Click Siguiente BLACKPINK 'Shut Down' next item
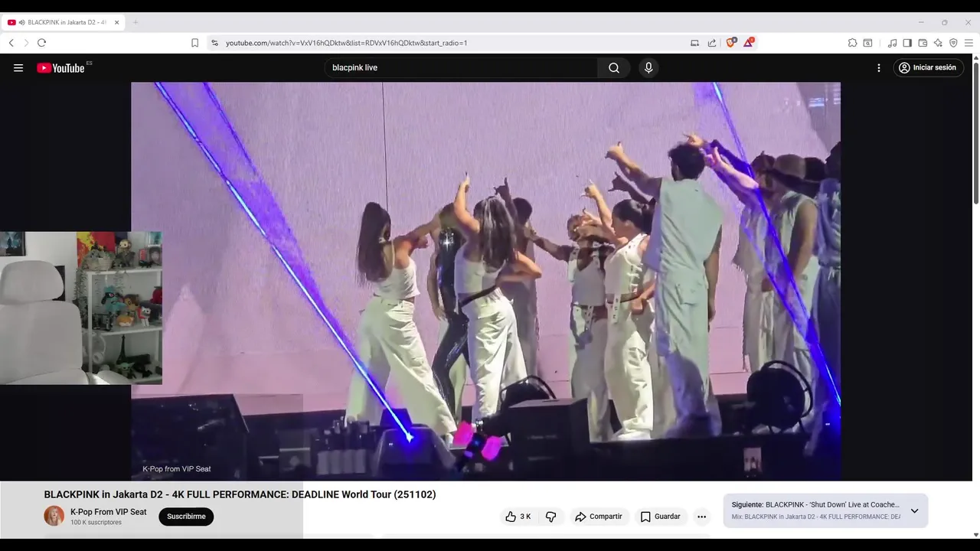This screenshot has width=980, height=551. [815, 505]
